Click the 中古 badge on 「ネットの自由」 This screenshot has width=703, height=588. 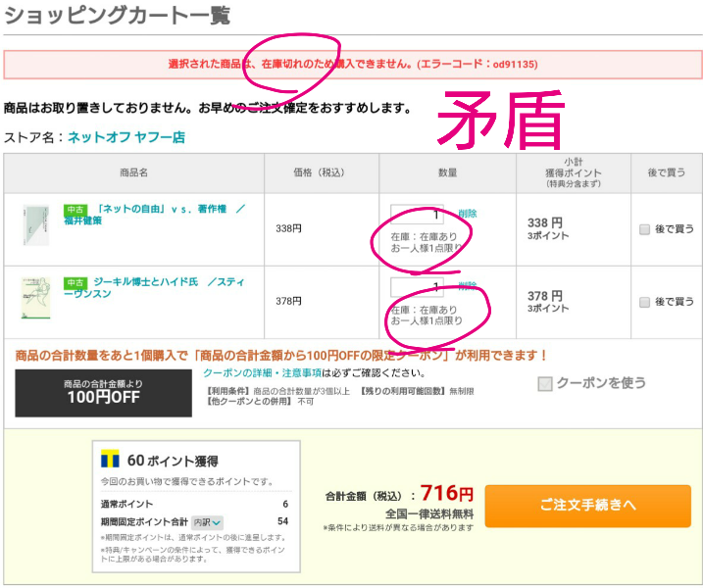(75, 210)
